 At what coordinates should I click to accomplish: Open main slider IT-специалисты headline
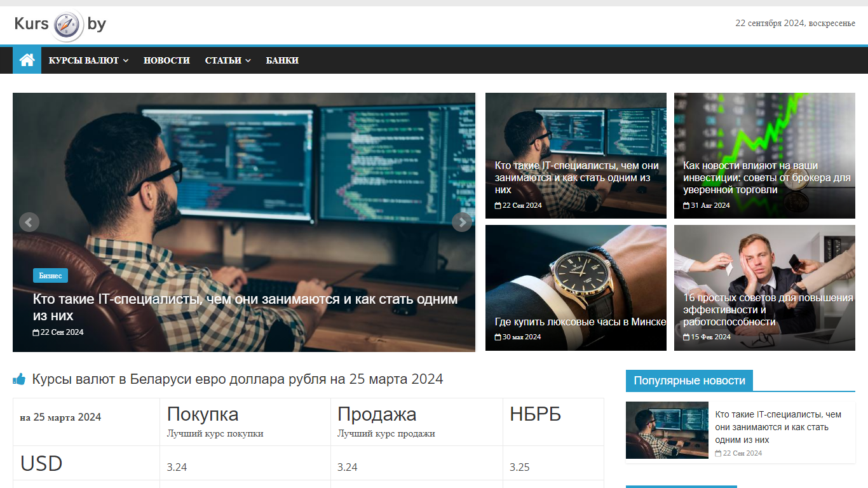[x=245, y=307]
